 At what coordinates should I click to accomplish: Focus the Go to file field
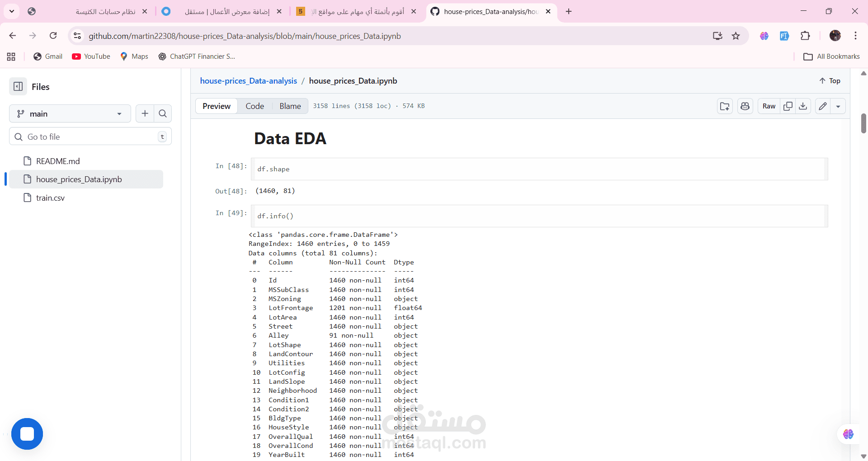click(90, 136)
